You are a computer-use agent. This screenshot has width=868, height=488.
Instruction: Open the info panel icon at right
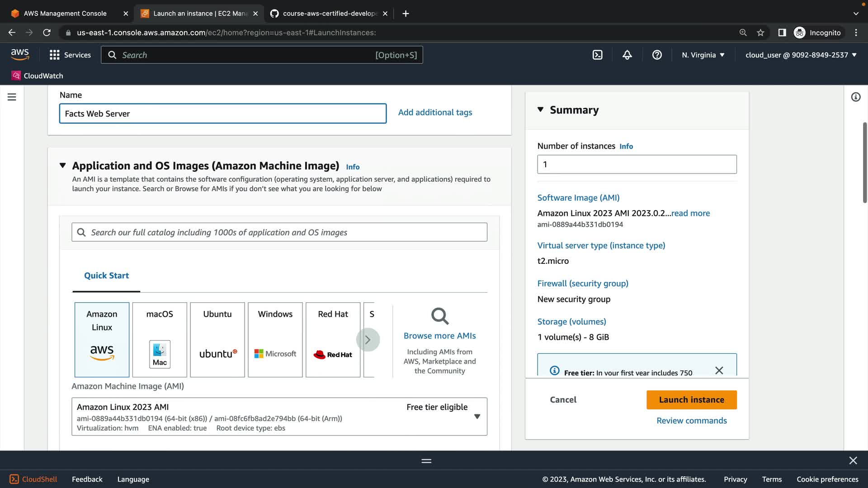855,97
